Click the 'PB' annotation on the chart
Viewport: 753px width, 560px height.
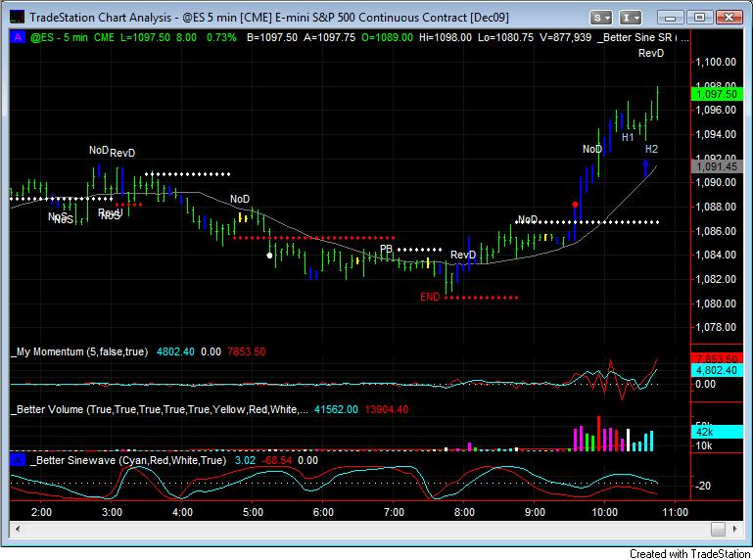coord(386,249)
